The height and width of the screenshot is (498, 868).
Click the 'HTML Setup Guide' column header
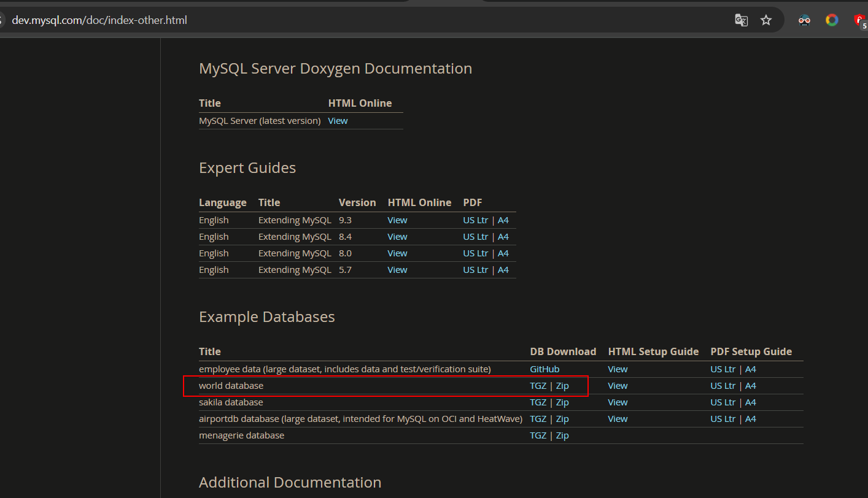click(x=653, y=351)
